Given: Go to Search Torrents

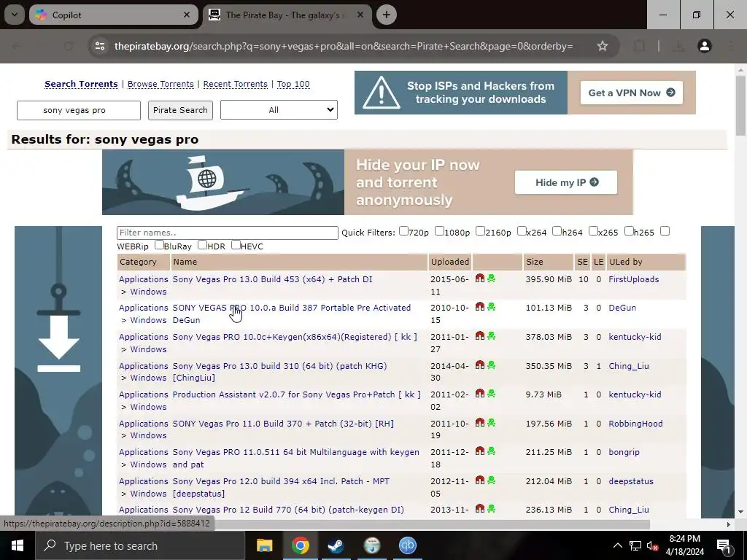Looking at the screenshot, I should tap(81, 84).
